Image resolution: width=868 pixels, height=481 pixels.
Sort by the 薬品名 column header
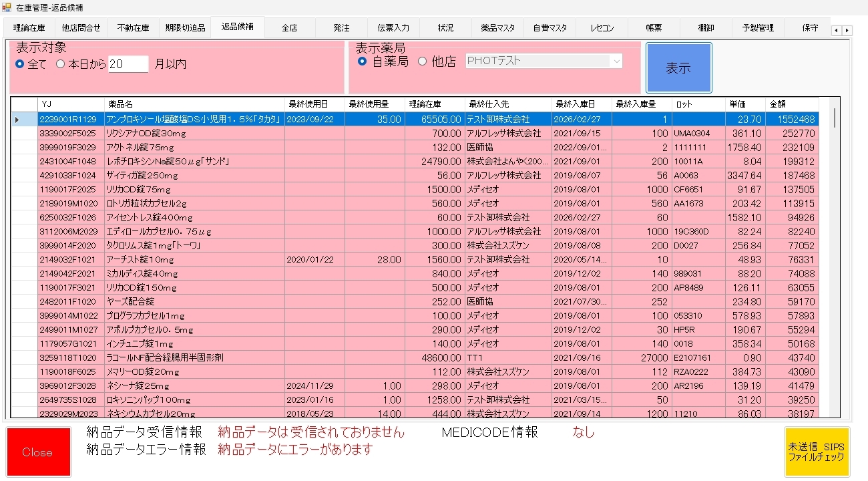[x=194, y=104]
